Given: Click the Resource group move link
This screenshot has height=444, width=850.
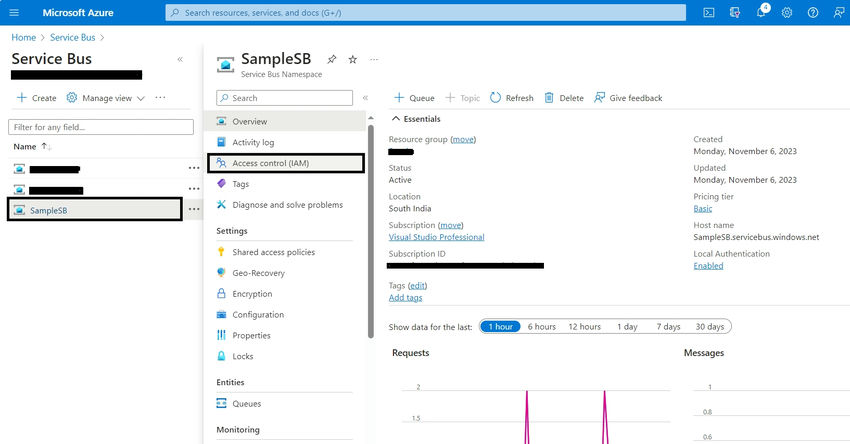Looking at the screenshot, I should tap(463, 139).
